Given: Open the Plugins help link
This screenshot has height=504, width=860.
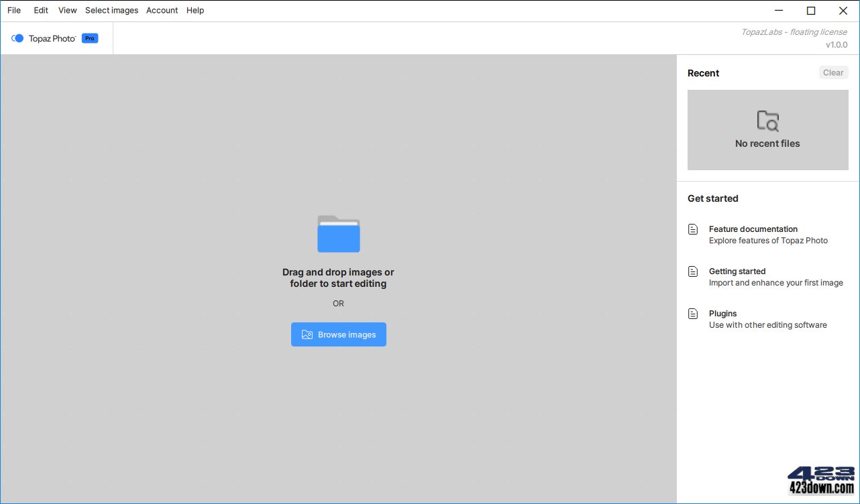Looking at the screenshot, I should (722, 314).
